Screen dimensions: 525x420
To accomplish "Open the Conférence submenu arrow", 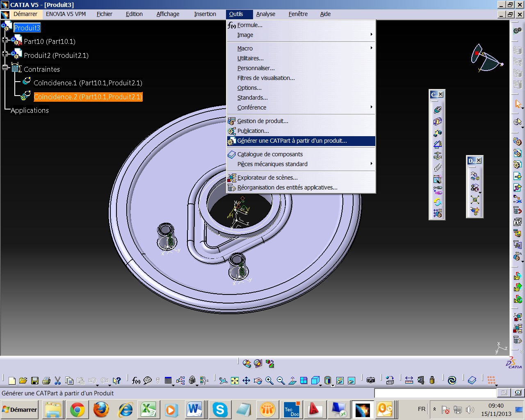I will coord(371,107).
